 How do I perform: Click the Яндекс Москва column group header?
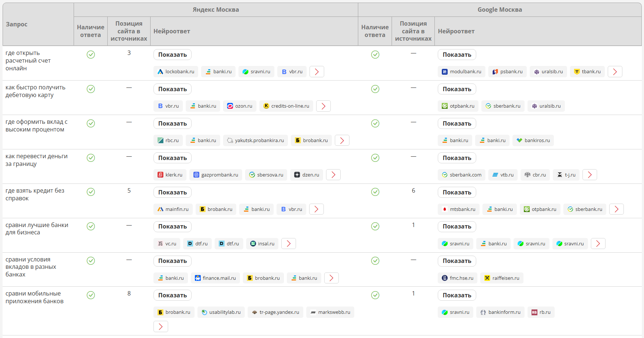point(216,10)
